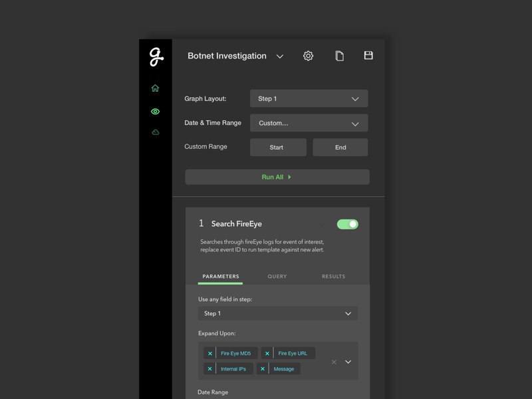The image size is (532, 399).
Task: Expand the Botnet Investigation title dropdown
Action: click(279, 57)
